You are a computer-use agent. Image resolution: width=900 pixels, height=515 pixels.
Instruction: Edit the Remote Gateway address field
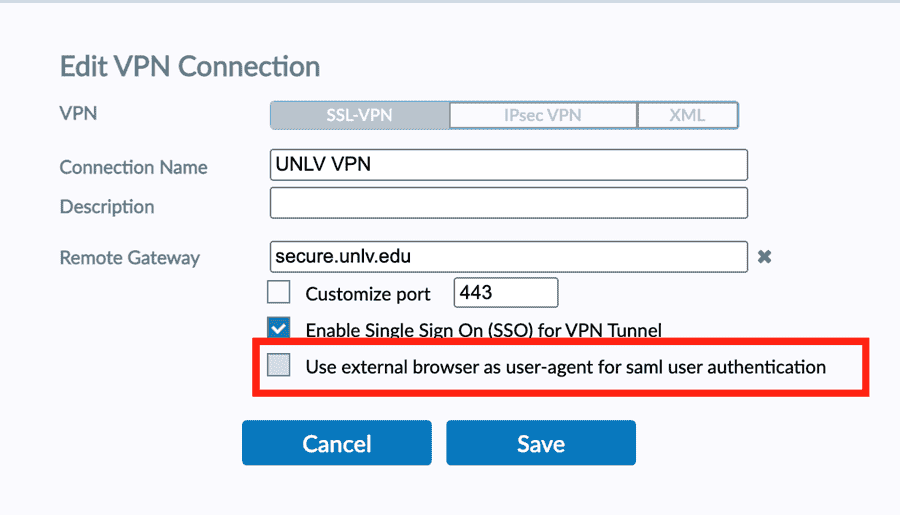(x=508, y=257)
